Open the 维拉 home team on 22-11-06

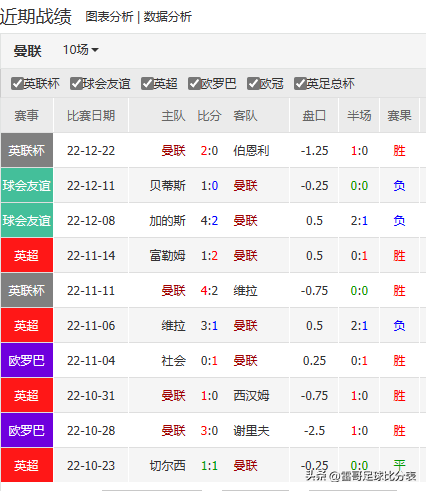click(x=173, y=326)
